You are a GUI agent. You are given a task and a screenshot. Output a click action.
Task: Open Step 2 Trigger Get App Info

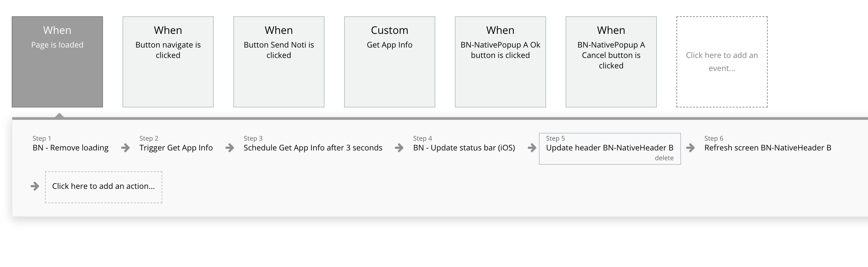click(176, 148)
